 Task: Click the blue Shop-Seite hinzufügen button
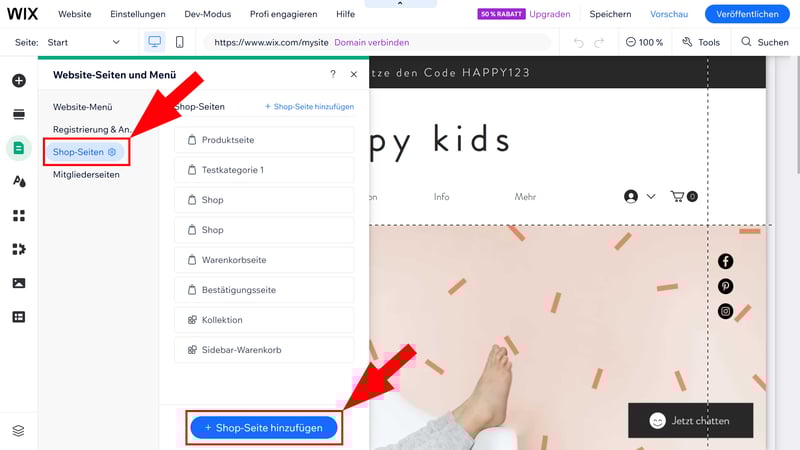pos(264,428)
